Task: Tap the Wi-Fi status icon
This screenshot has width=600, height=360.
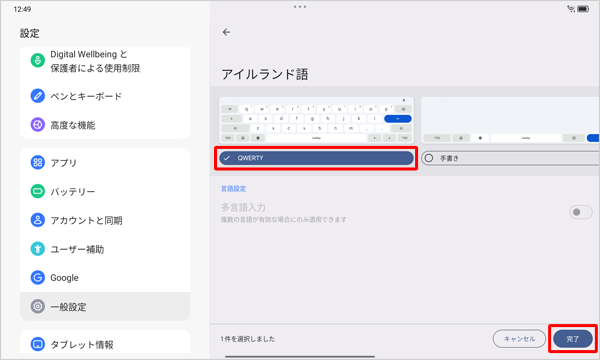Action: coord(571,9)
